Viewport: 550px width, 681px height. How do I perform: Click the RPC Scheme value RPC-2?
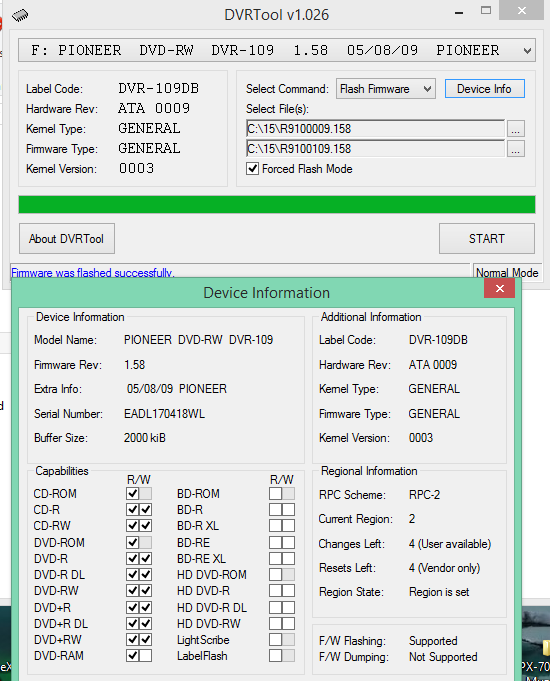(x=424, y=495)
